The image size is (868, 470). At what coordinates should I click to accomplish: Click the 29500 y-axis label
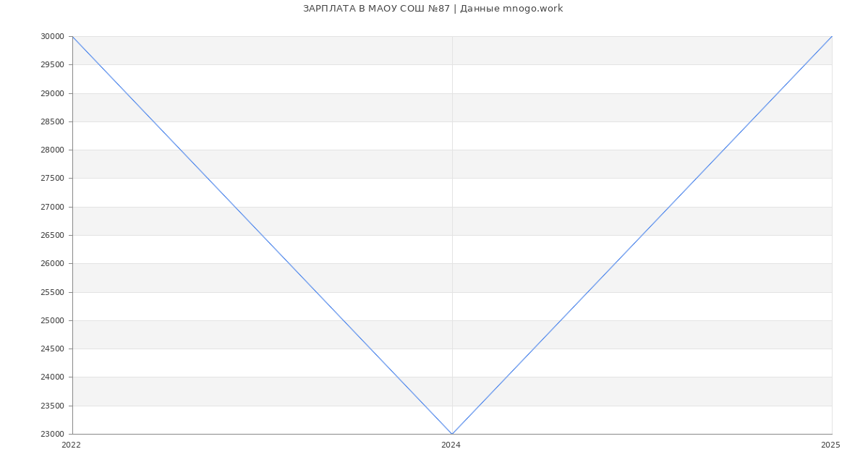(52, 65)
